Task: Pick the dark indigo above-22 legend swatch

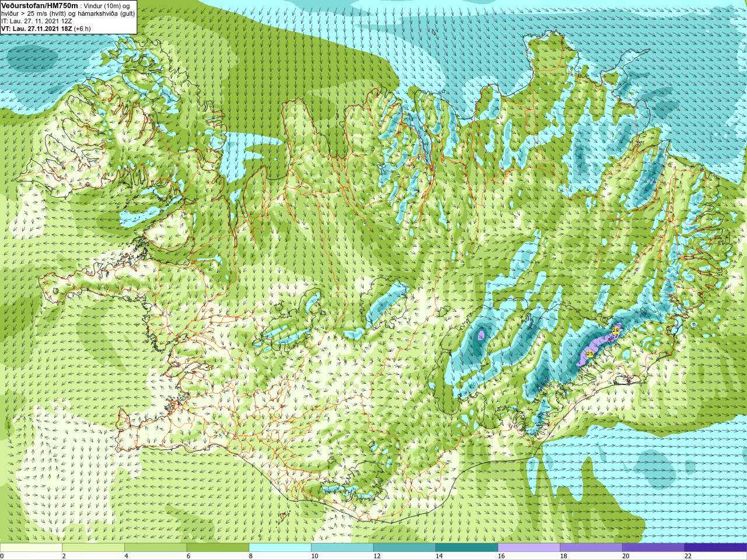Action: (x=715, y=548)
